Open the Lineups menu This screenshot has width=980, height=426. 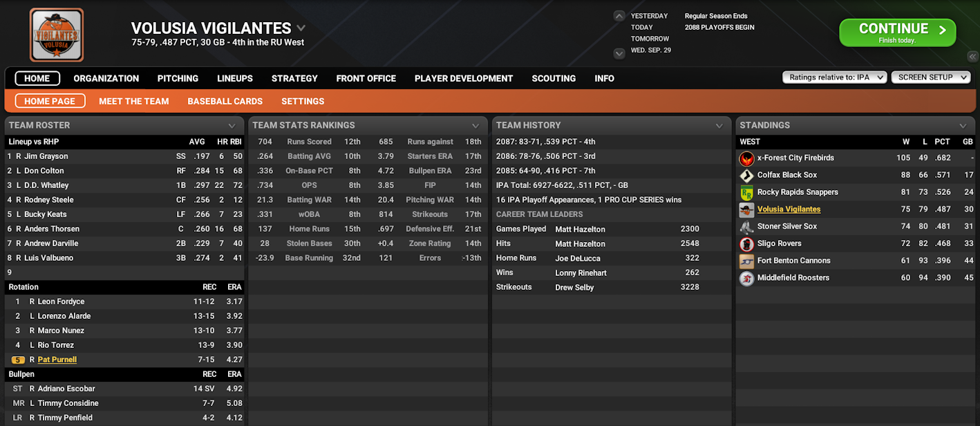235,78
